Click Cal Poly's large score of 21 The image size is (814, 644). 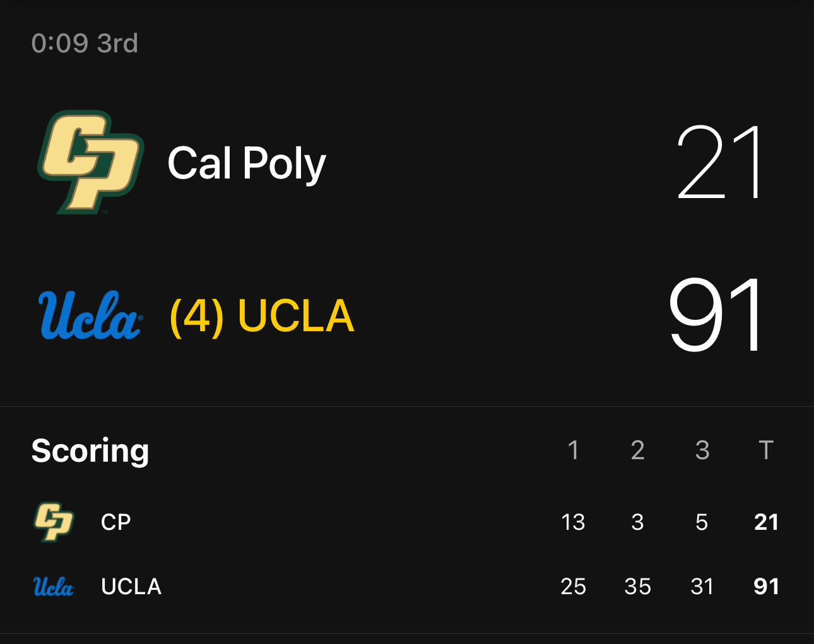[720, 162]
